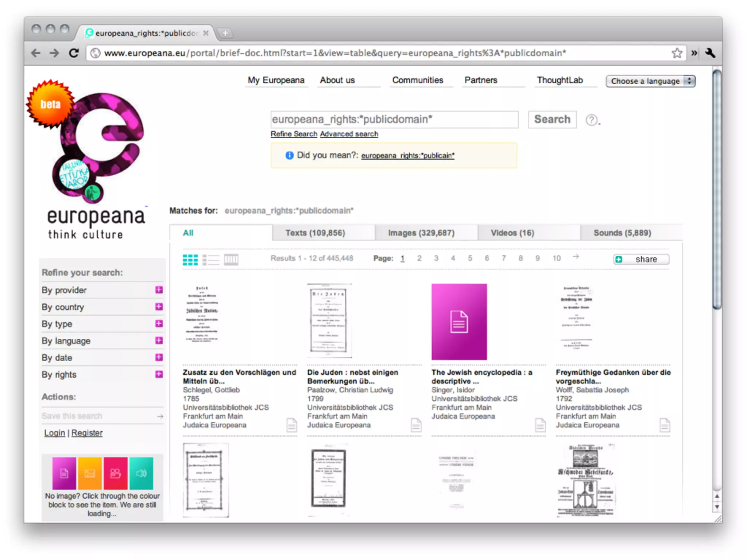Viewport: 747px width, 560px height.
Task: Open the Advanced search link
Action: tap(349, 134)
